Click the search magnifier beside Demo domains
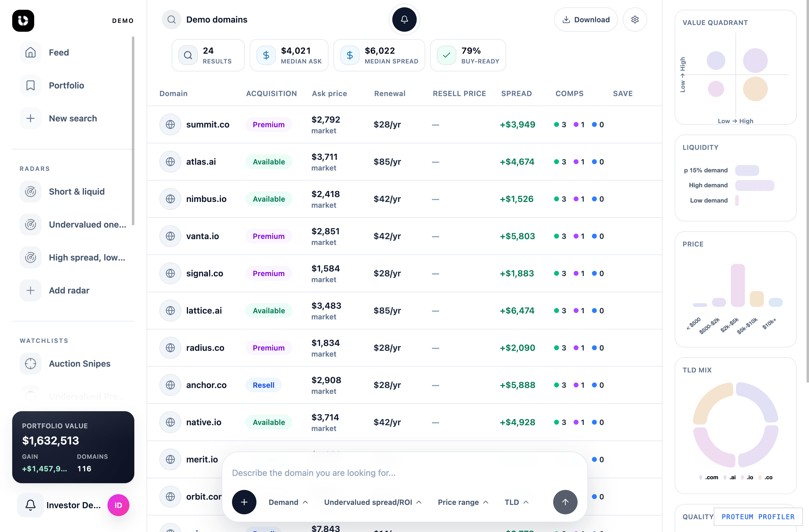809x532 pixels. (x=172, y=20)
